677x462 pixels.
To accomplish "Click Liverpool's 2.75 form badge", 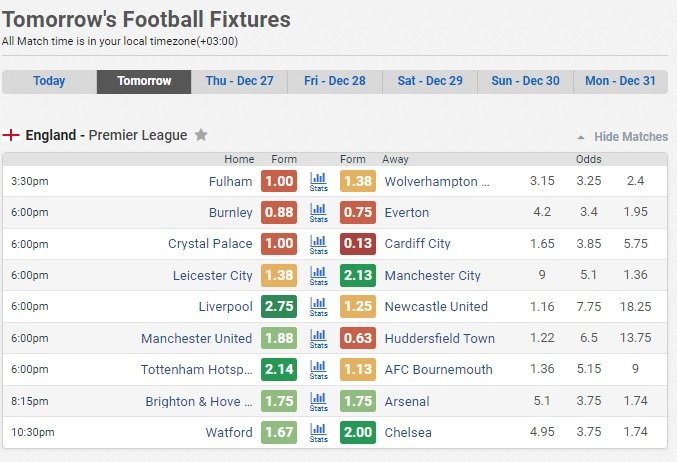I will click(x=279, y=307).
